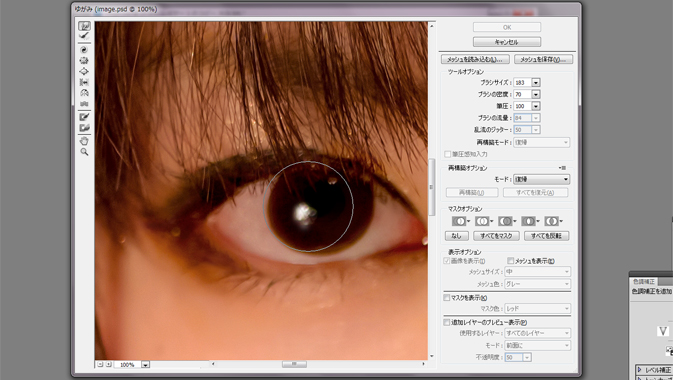Click vertical scrollbar thumb beside preview
The image size is (673, 380).
[431, 187]
